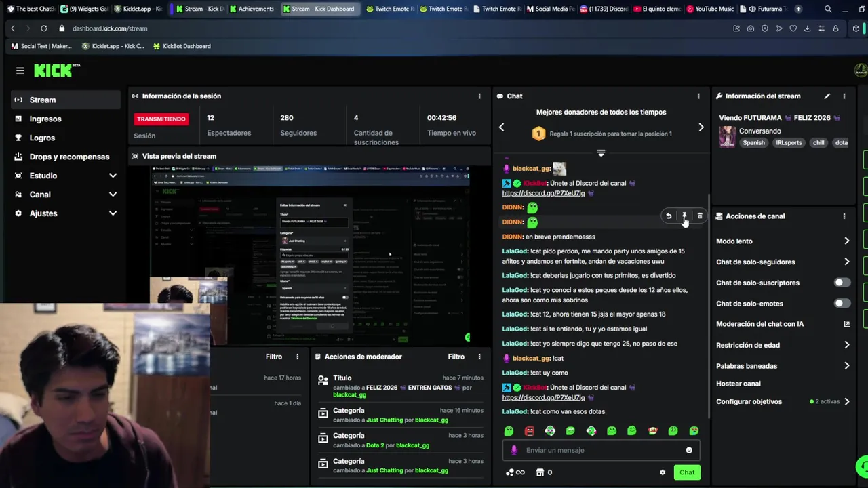Open KickBot Dashboard bookmark
The height and width of the screenshot is (488, 868).
coord(182,46)
